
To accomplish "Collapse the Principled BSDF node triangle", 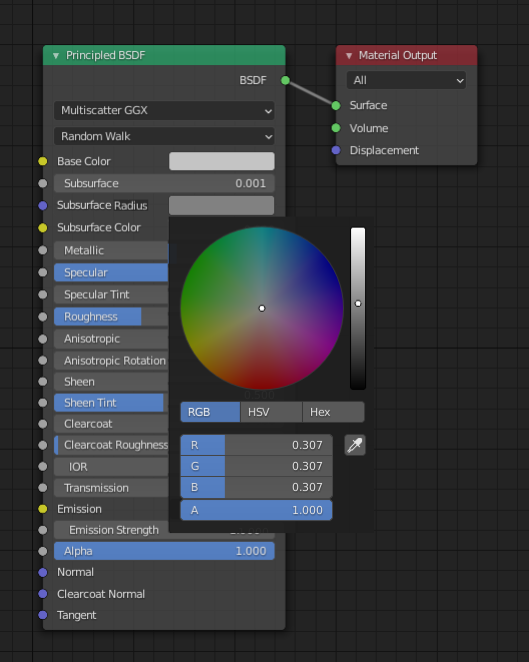I will click(x=56, y=56).
